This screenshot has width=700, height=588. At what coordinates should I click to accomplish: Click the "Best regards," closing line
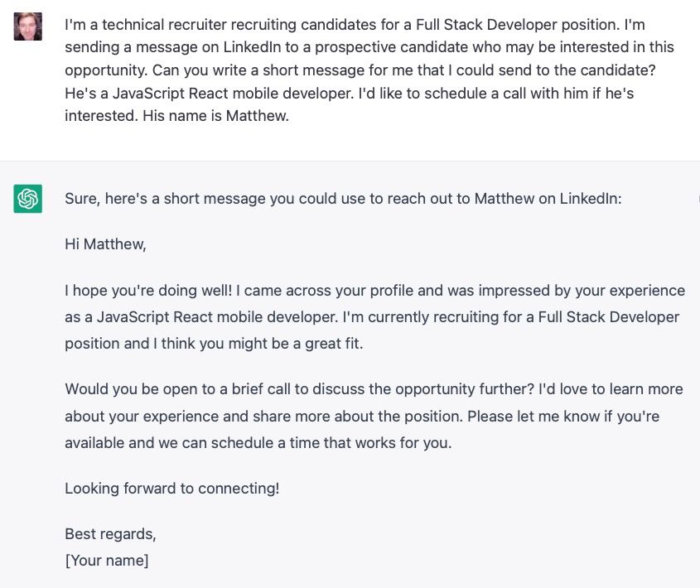coord(110,534)
